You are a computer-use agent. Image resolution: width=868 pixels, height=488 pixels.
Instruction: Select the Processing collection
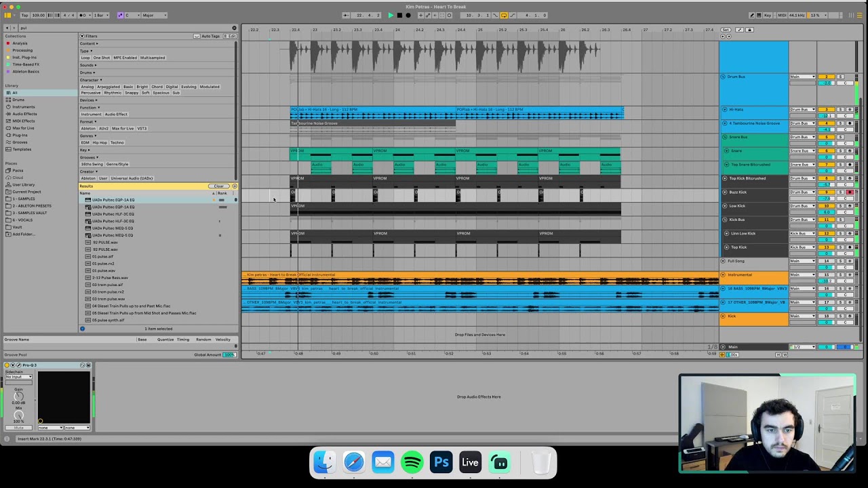(x=22, y=50)
